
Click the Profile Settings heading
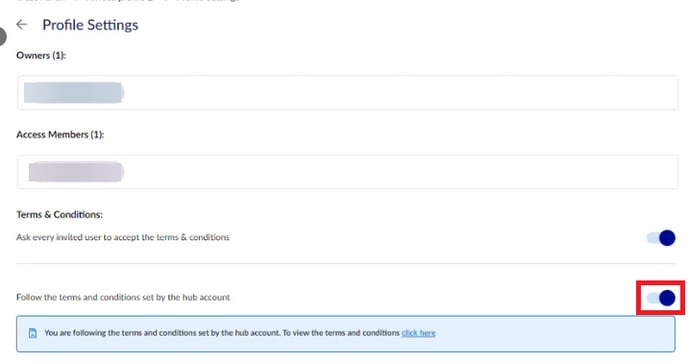click(x=90, y=25)
